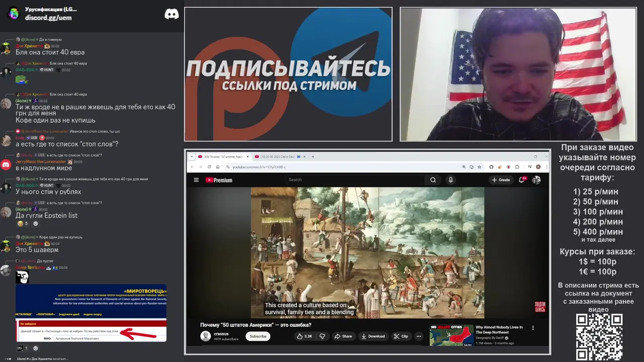
Task: Click the discord.gg/uem invite text
Action: coord(48,18)
